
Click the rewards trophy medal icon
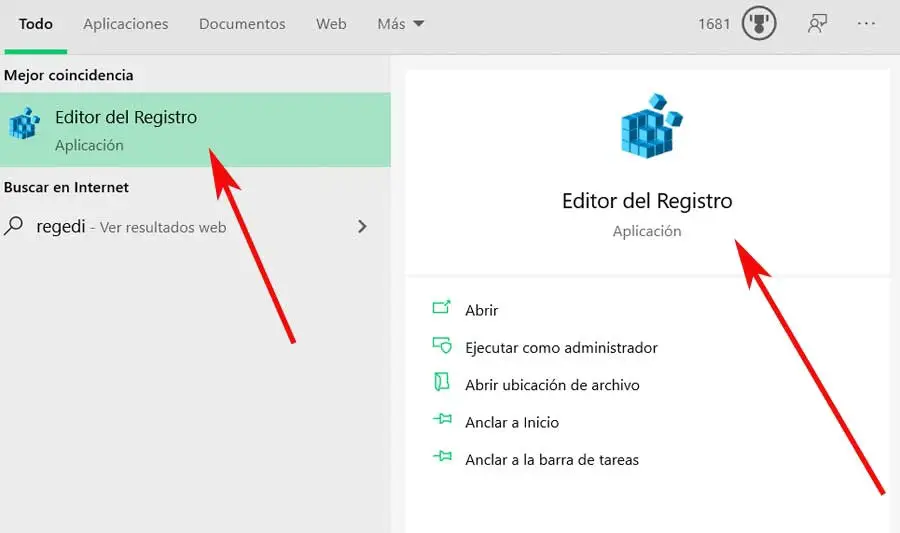pyautogui.click(x=759, y=24)
